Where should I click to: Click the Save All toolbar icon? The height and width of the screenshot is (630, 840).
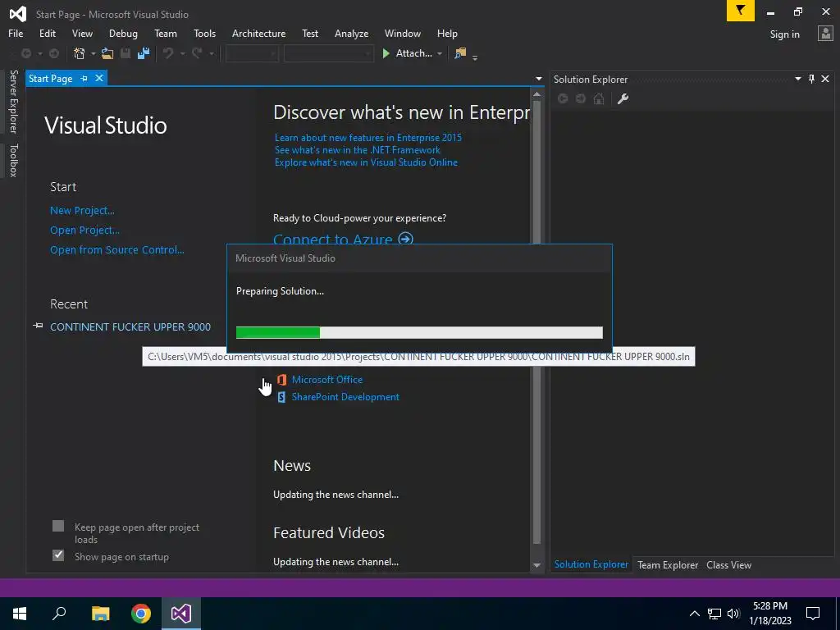[x=144, y=53]
